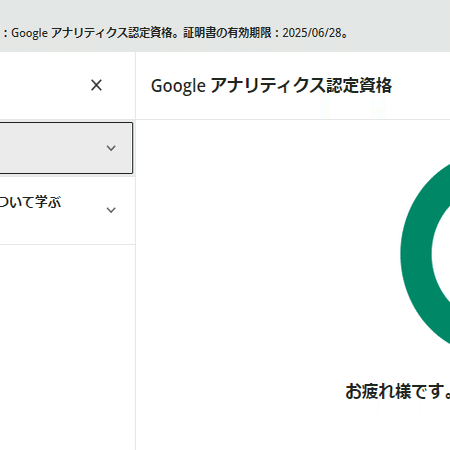Expand the highlighted gray section chevron
The width and height of the screenshot is (450, 450).
[111, 148]
